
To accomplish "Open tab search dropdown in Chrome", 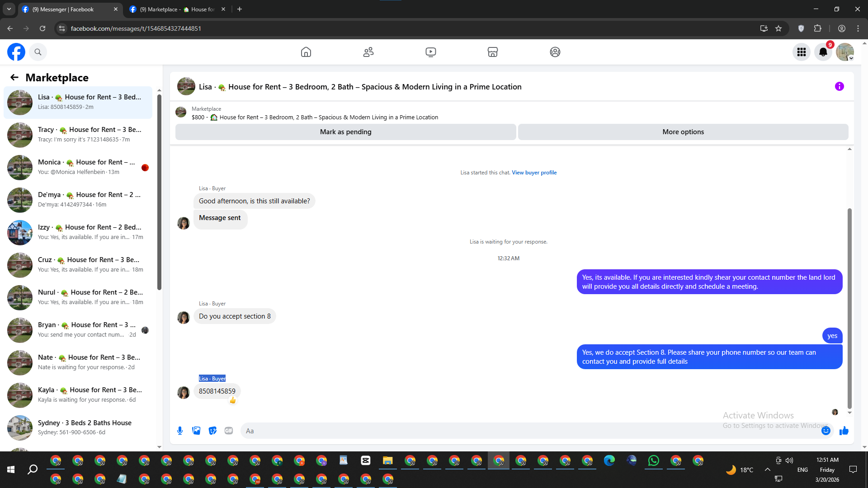I will coord(9,9).
